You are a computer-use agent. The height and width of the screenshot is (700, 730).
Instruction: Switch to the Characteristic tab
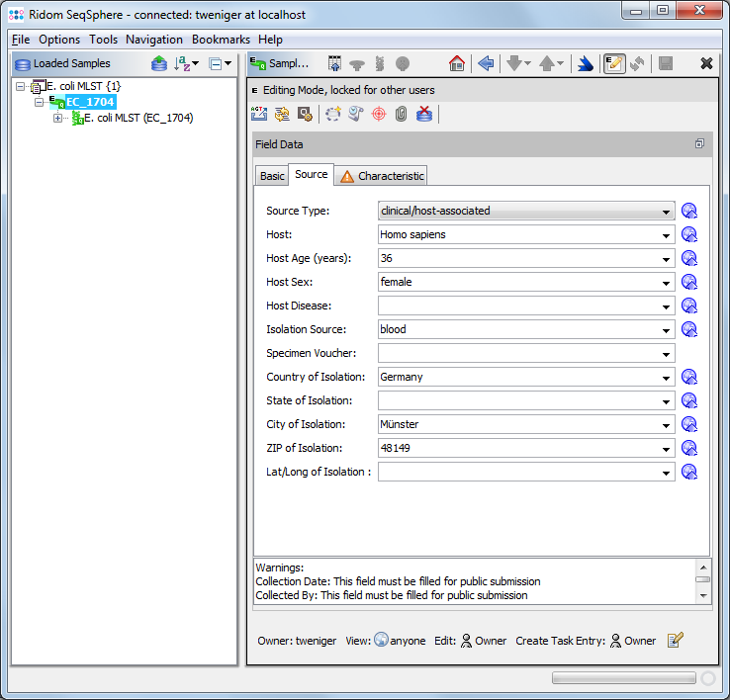pos(383,176)
